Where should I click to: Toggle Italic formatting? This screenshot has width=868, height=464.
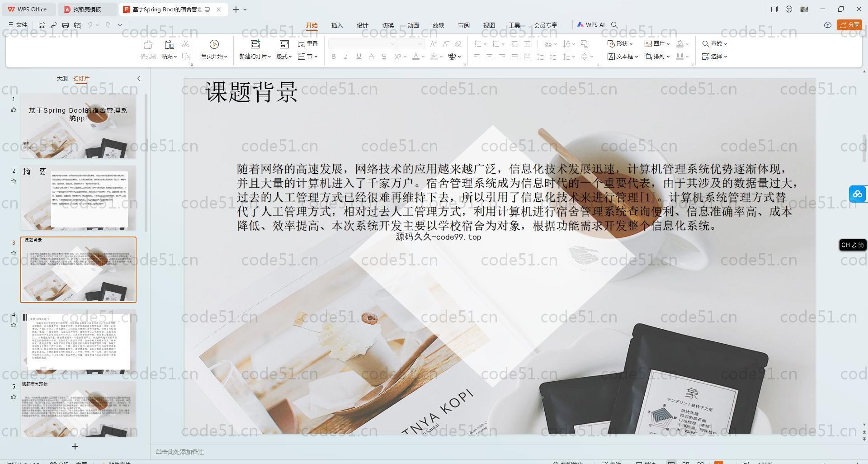click(x=346, y=57)
